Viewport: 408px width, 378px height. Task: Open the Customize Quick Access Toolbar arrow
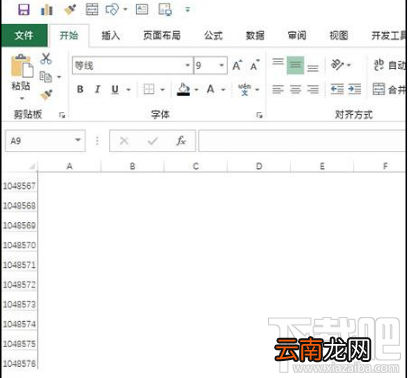[187, 10]
